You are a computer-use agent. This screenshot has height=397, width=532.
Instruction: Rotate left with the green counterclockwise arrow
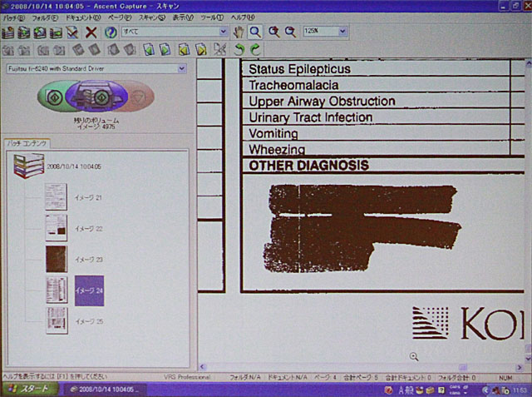coord(239,50)
